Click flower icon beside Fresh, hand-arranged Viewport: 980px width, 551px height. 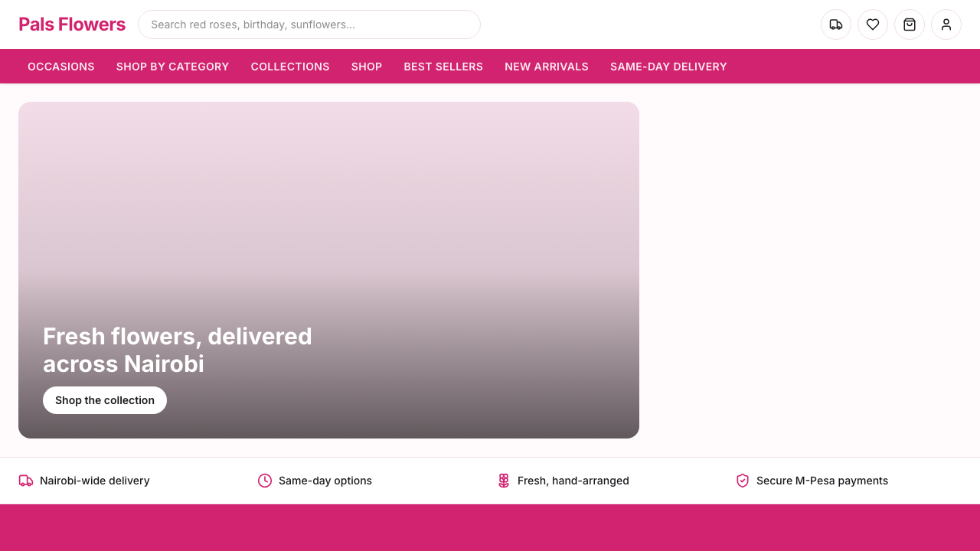504,481
